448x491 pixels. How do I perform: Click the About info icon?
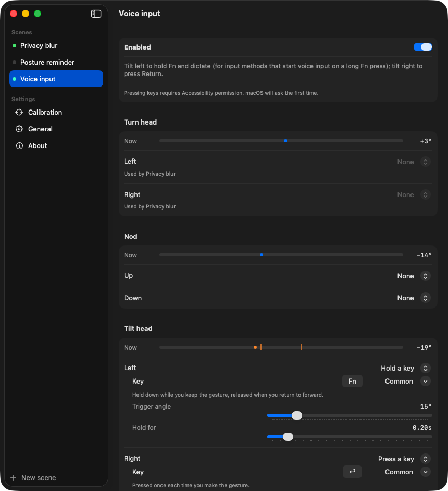(x=19, y=145)
